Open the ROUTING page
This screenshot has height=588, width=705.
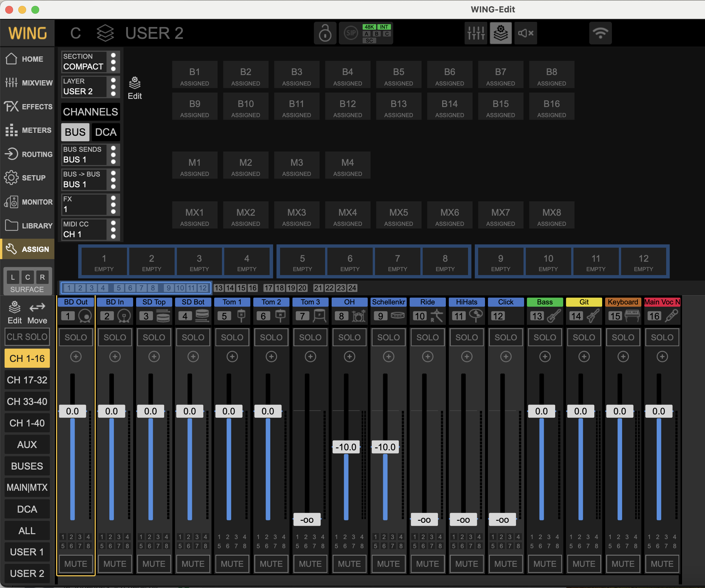coord(27,154)
